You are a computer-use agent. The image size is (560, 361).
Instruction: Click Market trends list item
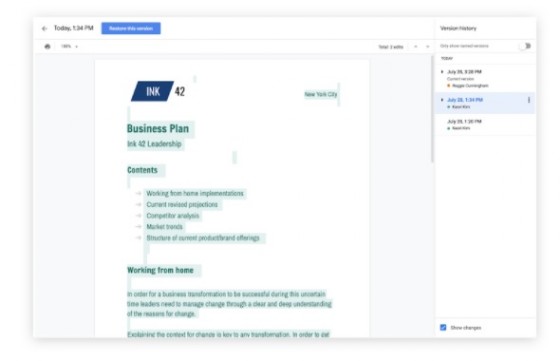165,227
